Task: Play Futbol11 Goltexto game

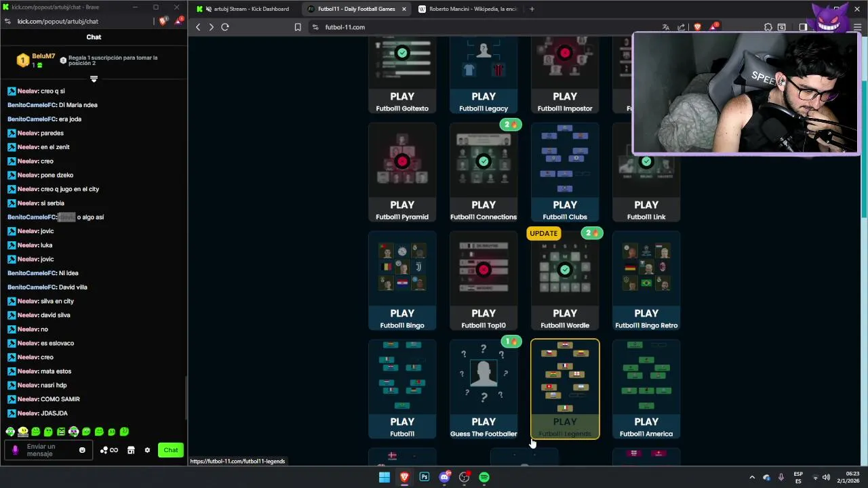Action: (x=402, y=76)
